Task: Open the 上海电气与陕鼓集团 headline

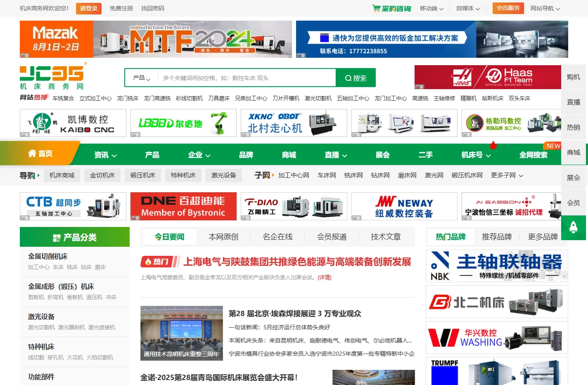Action: [297, 262]
